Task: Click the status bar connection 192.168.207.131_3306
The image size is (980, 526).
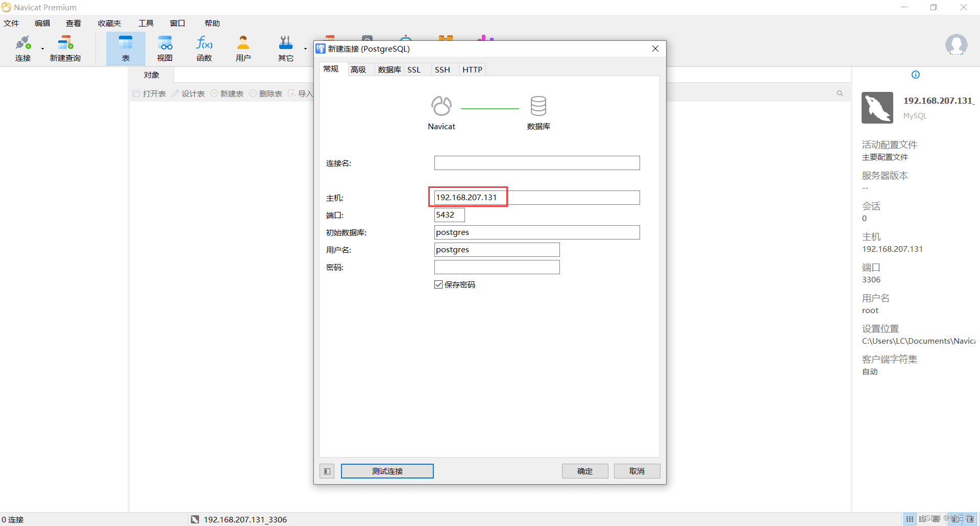Action: tap(239, 519)
